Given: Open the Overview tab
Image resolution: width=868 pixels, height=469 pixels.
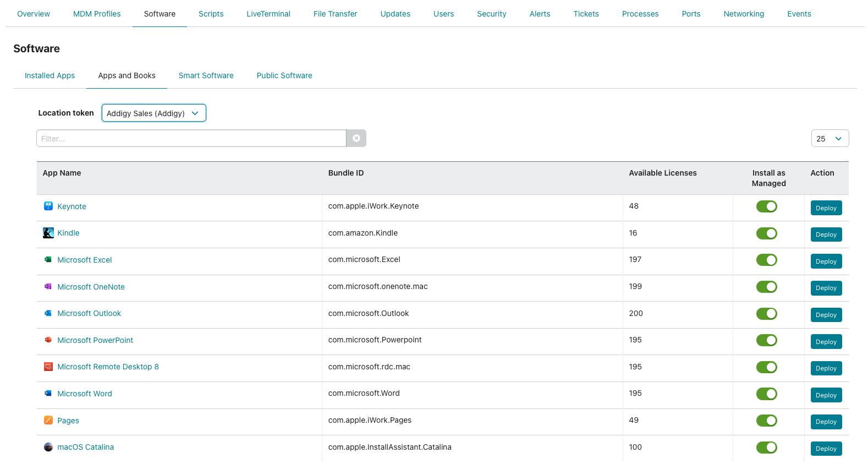Looking at the screenshot, I should [x=34, y=14].
